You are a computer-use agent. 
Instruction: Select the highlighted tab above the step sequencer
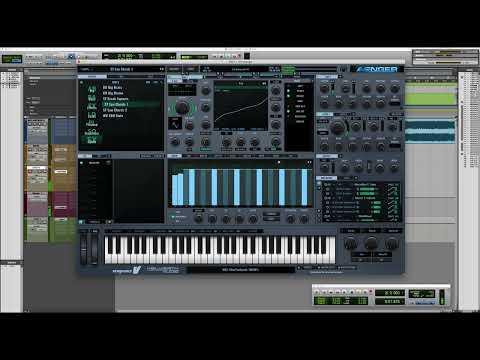click(x=174, y=156)
